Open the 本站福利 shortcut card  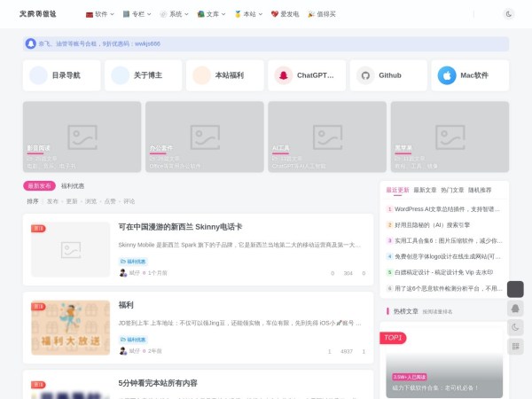click(x=225, y=75)
